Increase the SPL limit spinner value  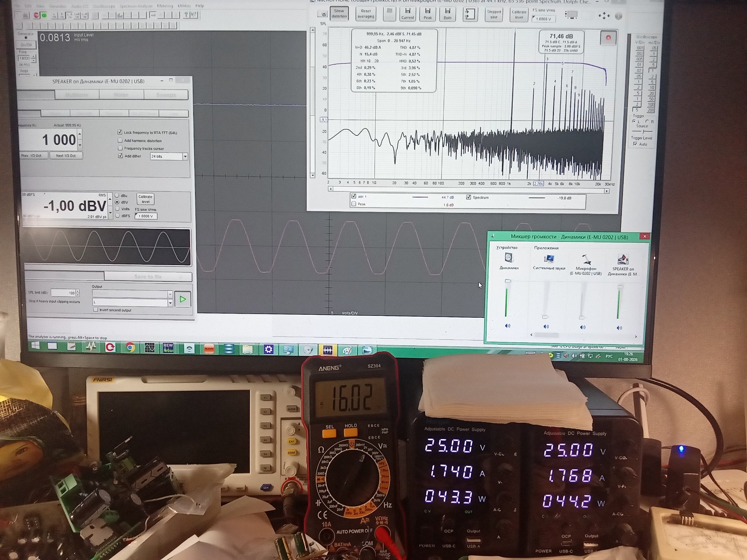click(x=78, y=291)
